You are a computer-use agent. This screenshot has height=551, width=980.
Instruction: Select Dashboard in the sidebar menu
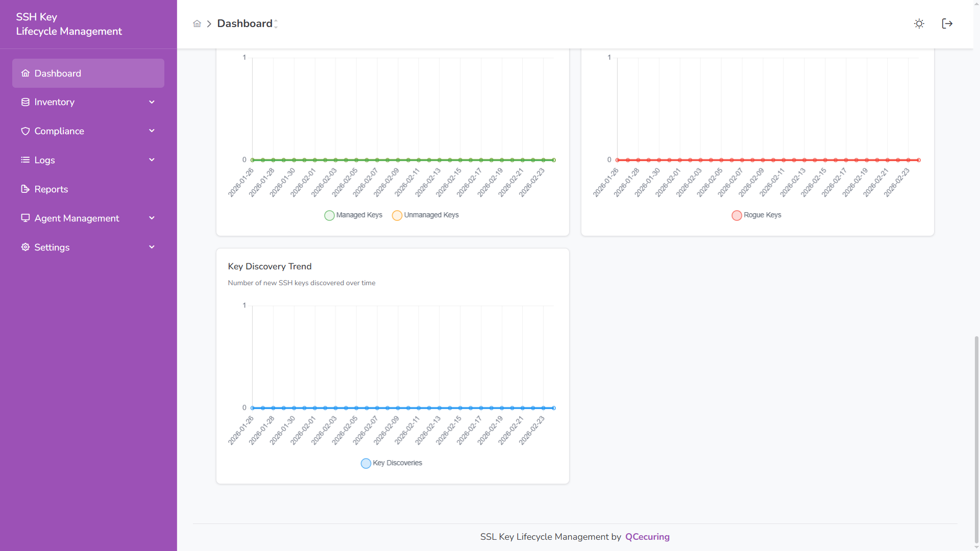pyautogui.click(x=57, y=73)
